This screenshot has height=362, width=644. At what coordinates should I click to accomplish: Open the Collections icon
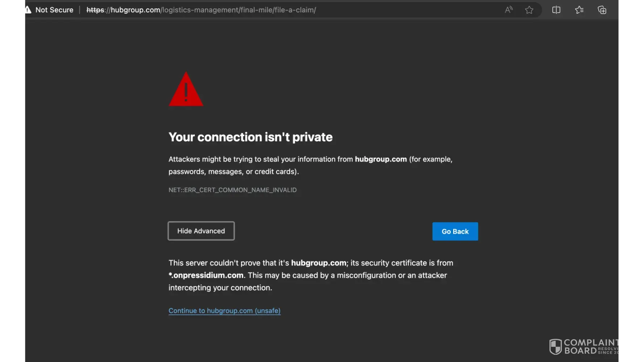[602, 10]
